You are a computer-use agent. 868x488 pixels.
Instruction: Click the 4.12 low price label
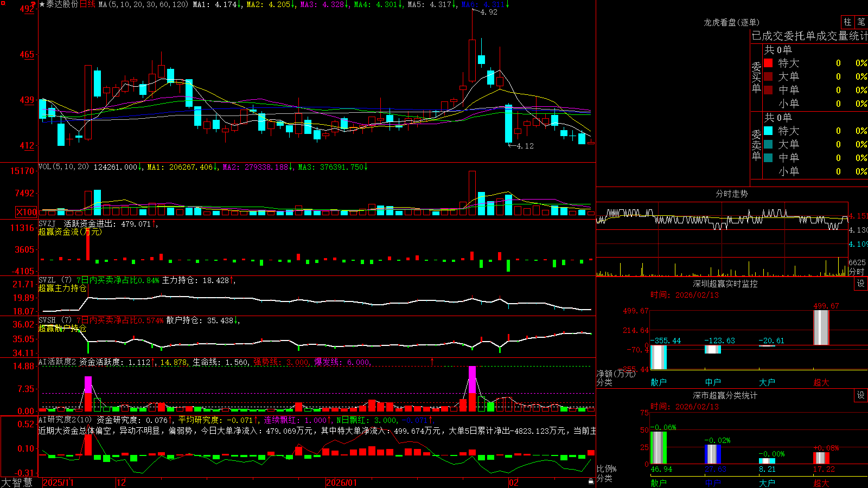click(x=525, y=146)
